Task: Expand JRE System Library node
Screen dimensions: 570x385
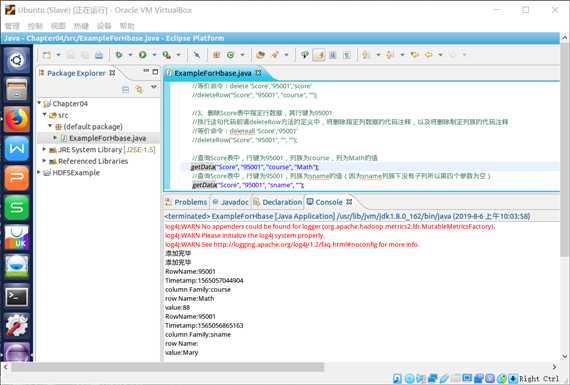Action: click(44, 149)
